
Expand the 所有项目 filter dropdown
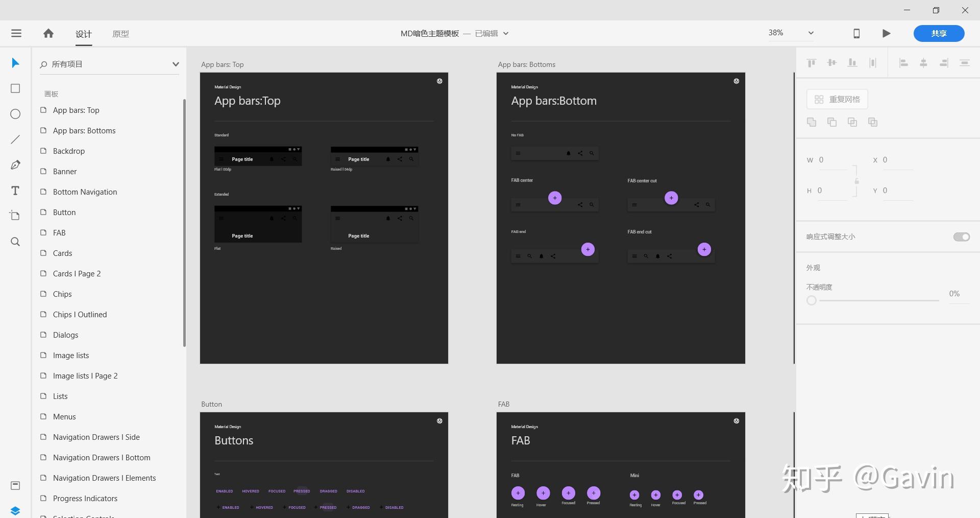pyautogui.click(x=176, y=64)
